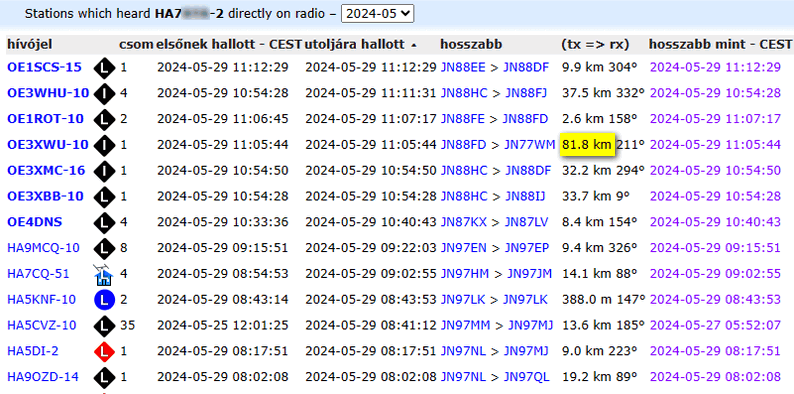
Task: Open purple timestamp 2024-05-29 11:12:29
Action: tap(716, 67)
